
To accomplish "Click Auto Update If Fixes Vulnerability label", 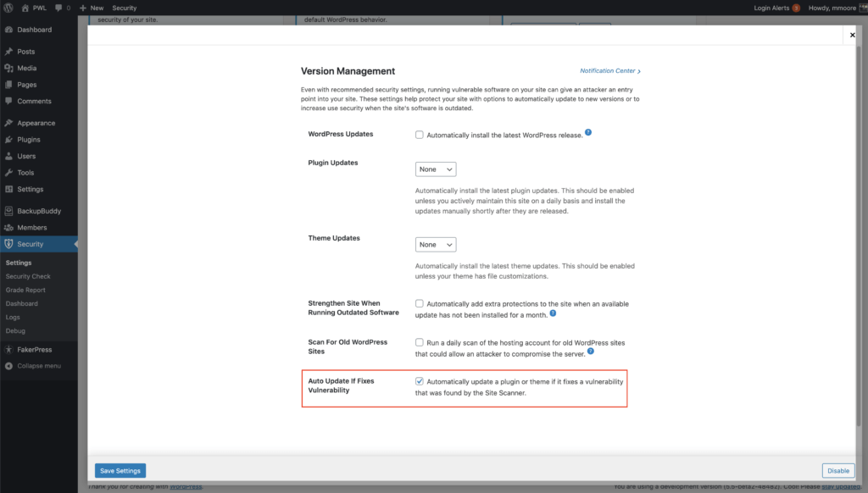I will click(x=341, y=385).
